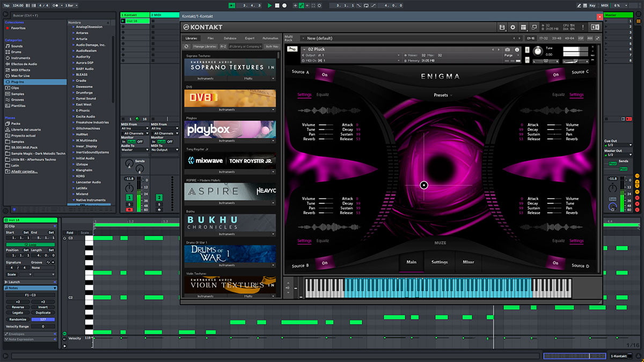Click the refresh libraries icon in Kontakt
644x362 pixels.
click(x=187, y=47)
